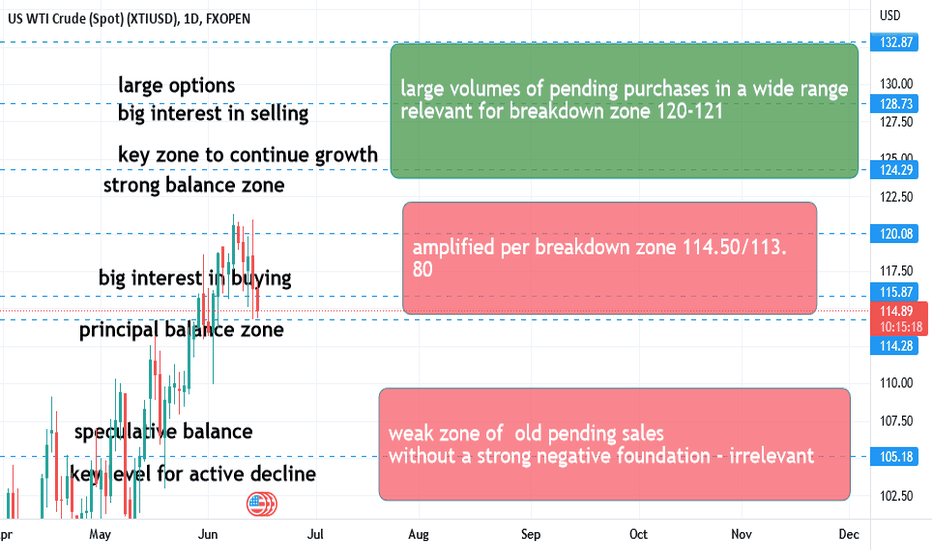Click the current price 114.89 red label
This screenshot has height=550, width=932.
pos(899,319)
